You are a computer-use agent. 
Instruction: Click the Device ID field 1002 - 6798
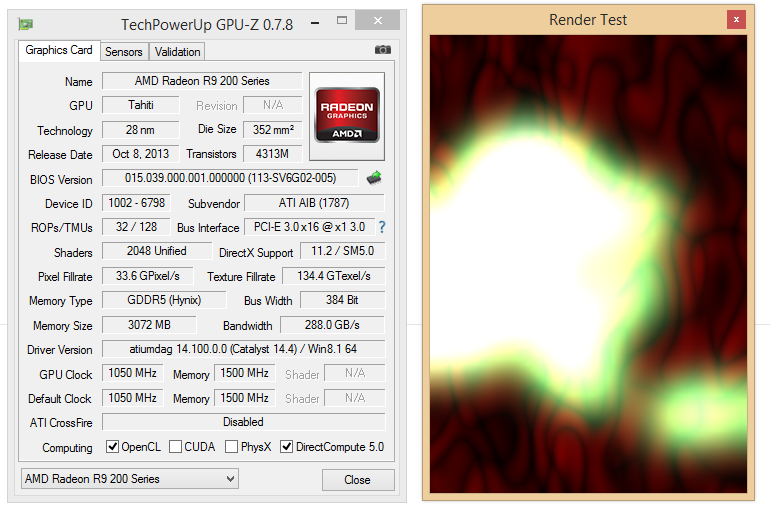click(x=136, y=203)
